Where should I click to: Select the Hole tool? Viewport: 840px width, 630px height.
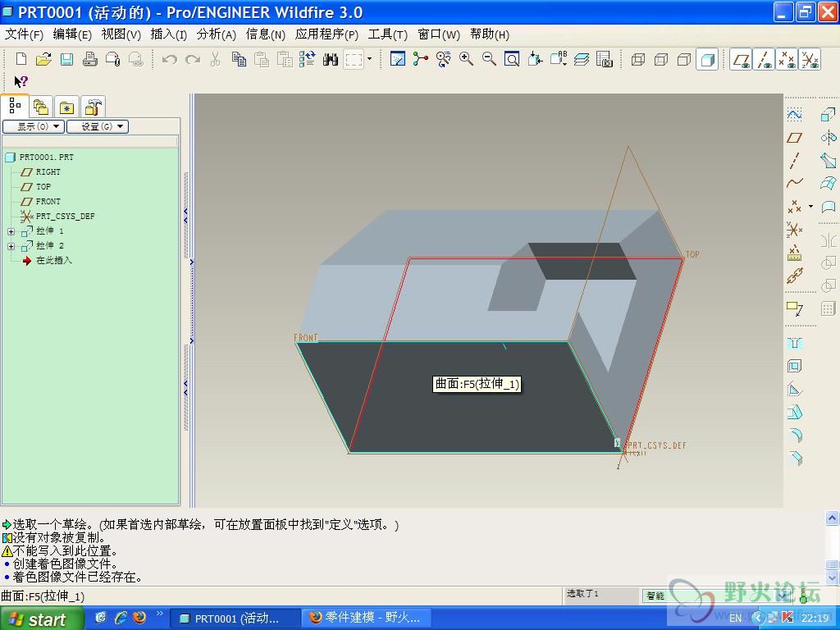point(794,343)
